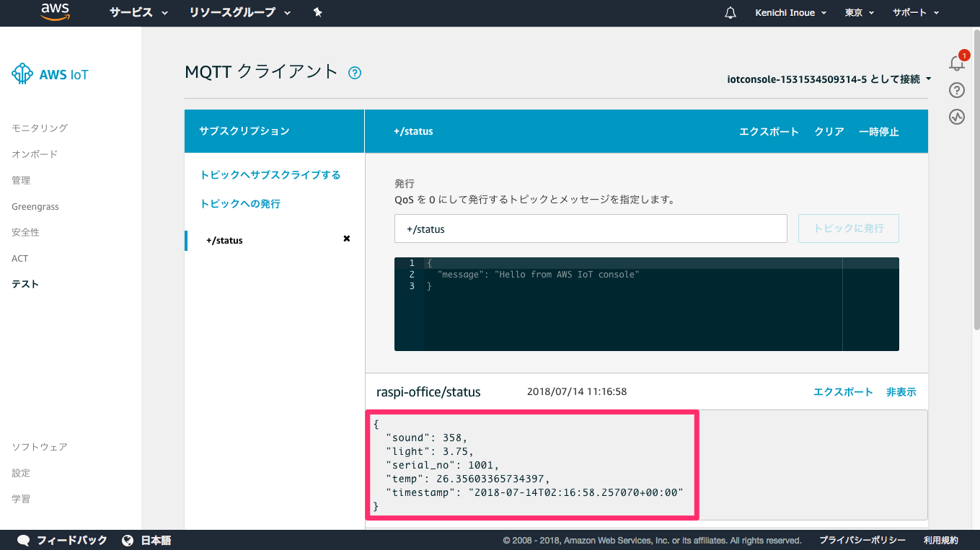Select テスト in sidebar
The image size is (980, 550).
click(x=25, y=284)
